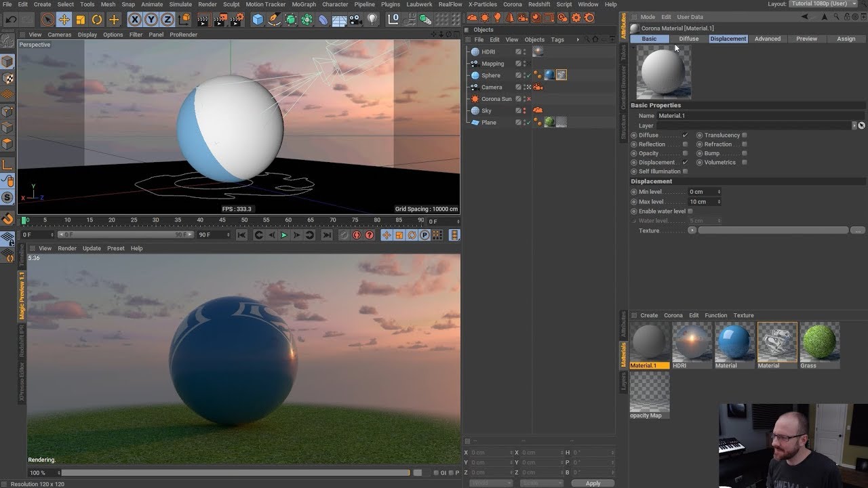868x488 pixels.
Task: Click Sphere's blue material tag
Action: point(549,75)
